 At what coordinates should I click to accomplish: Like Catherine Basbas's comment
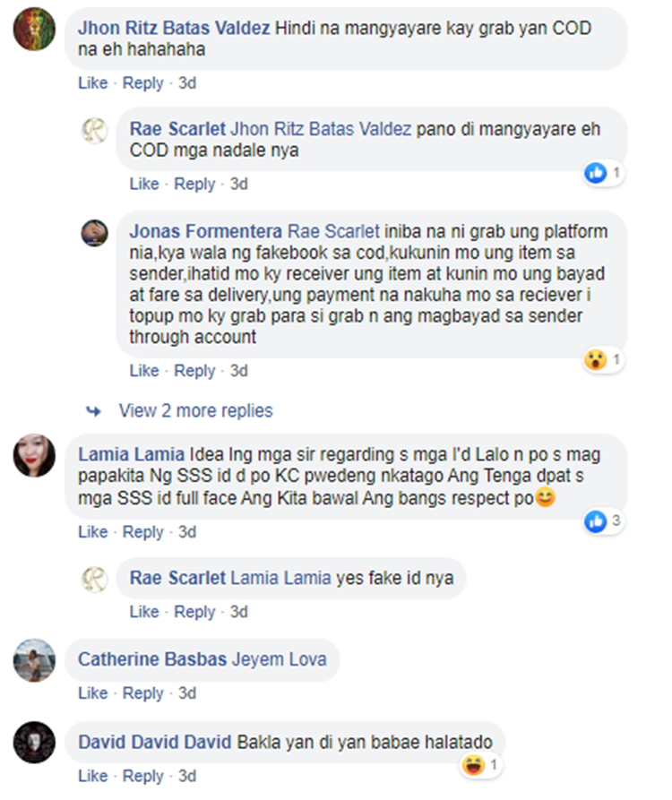click(x=93, y=692)
